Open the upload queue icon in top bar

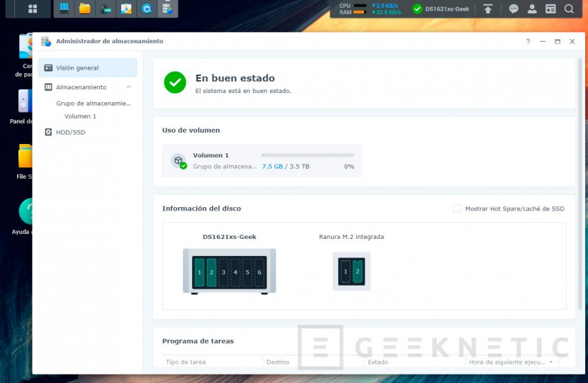[488, 9]
